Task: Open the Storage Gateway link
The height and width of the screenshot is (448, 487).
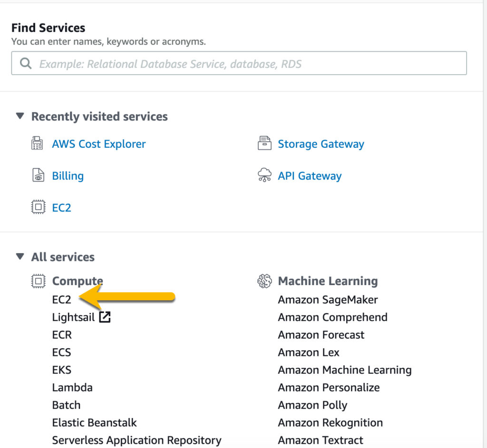Action: click(x=321, y=144)
